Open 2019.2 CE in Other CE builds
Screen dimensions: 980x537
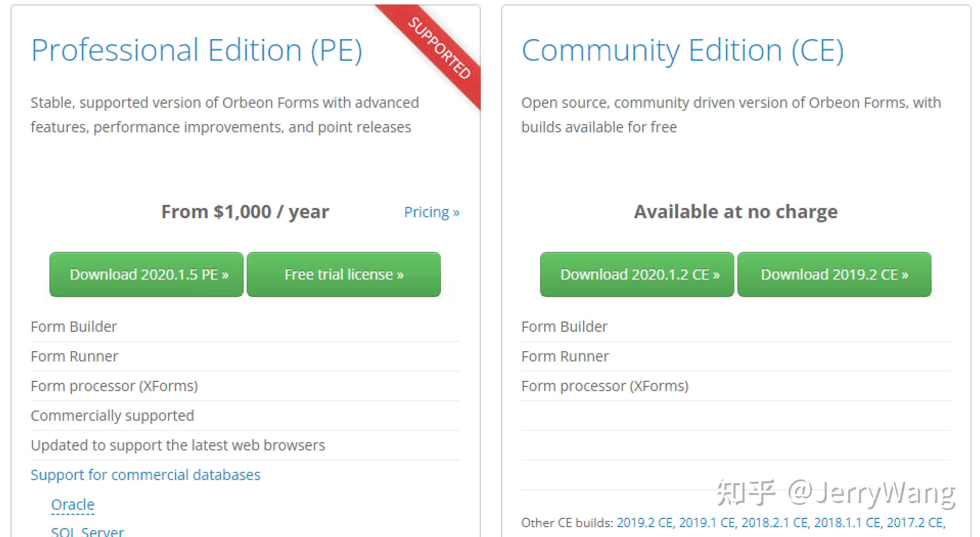click(x=645, y=523)
